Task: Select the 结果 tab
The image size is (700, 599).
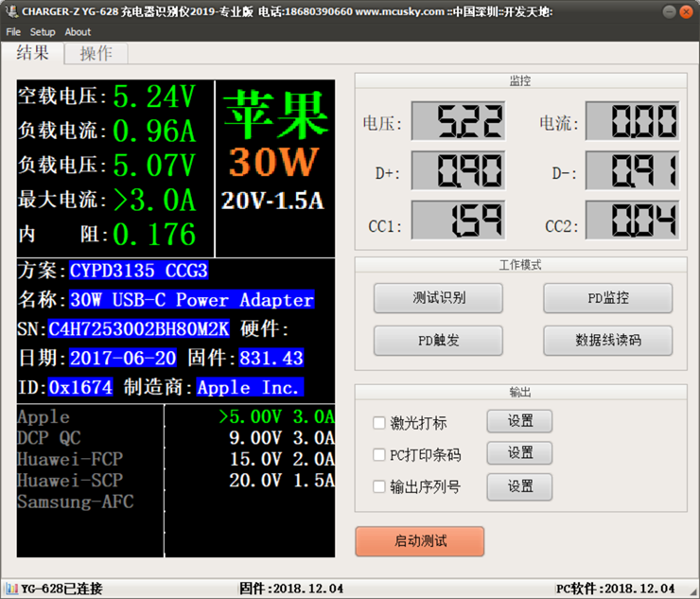Action: (x=32, y=53)
